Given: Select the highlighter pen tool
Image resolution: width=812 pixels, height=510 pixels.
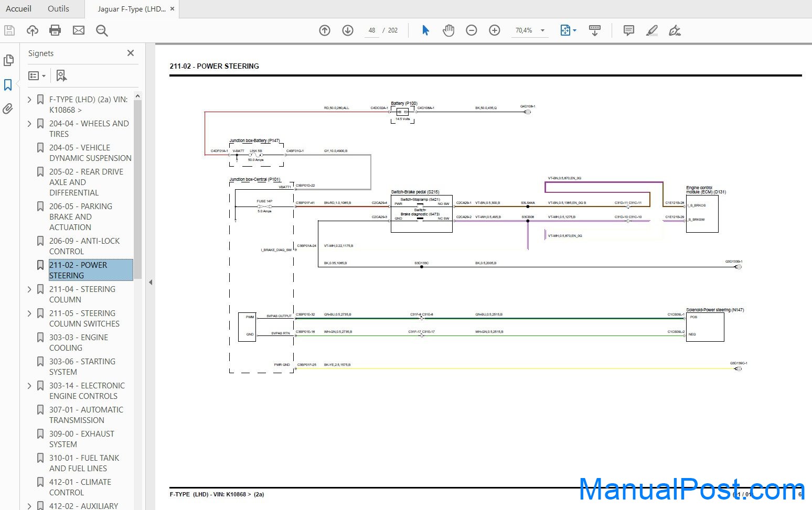Looking at the screenshot, I should coord(652,30).
